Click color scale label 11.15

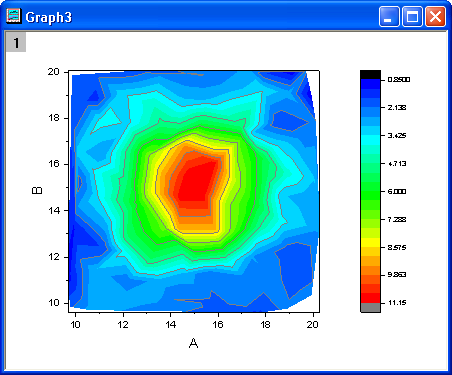[397, 303]
